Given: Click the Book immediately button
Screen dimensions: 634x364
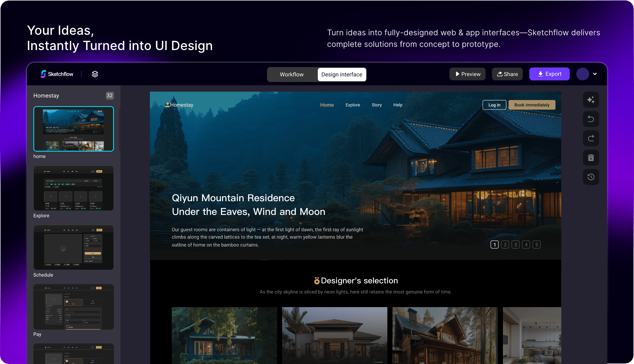Looking at the screenshot, I should [532, 105].
